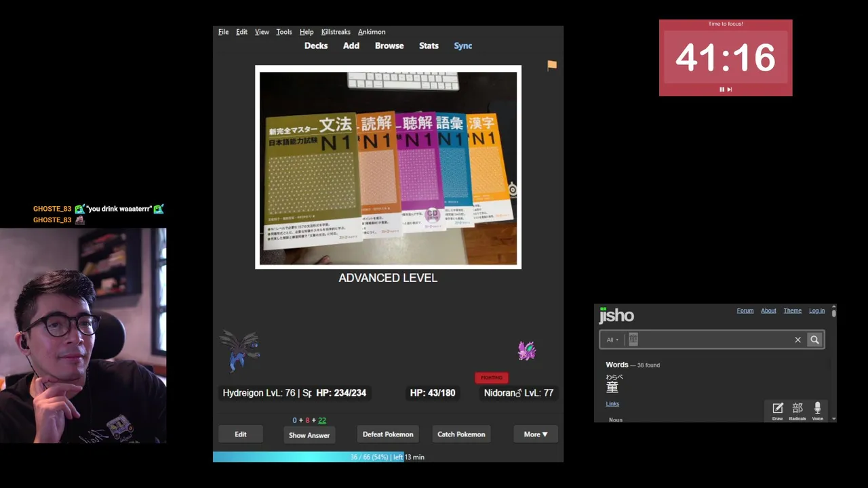The height and width of the screenshot is (488, 868).
Task: Open the Killstreaks menu
Action: click(336, 32)
